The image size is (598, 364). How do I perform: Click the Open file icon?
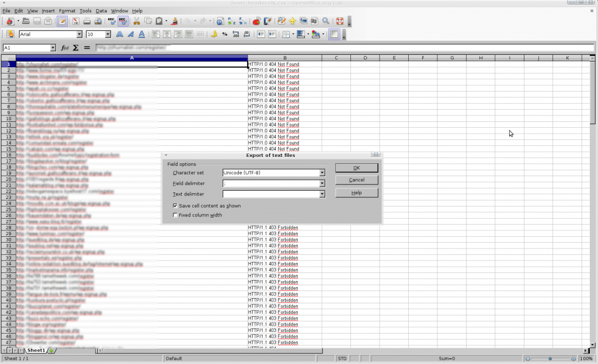[x=26, y=22]
